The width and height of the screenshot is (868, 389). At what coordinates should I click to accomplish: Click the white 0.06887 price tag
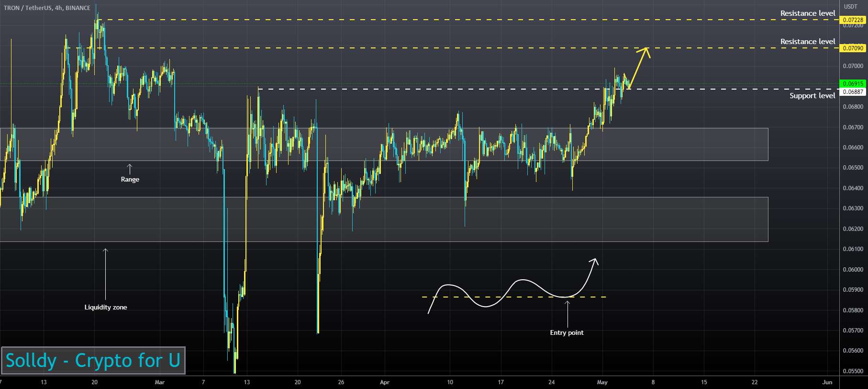tap(853, 92)
